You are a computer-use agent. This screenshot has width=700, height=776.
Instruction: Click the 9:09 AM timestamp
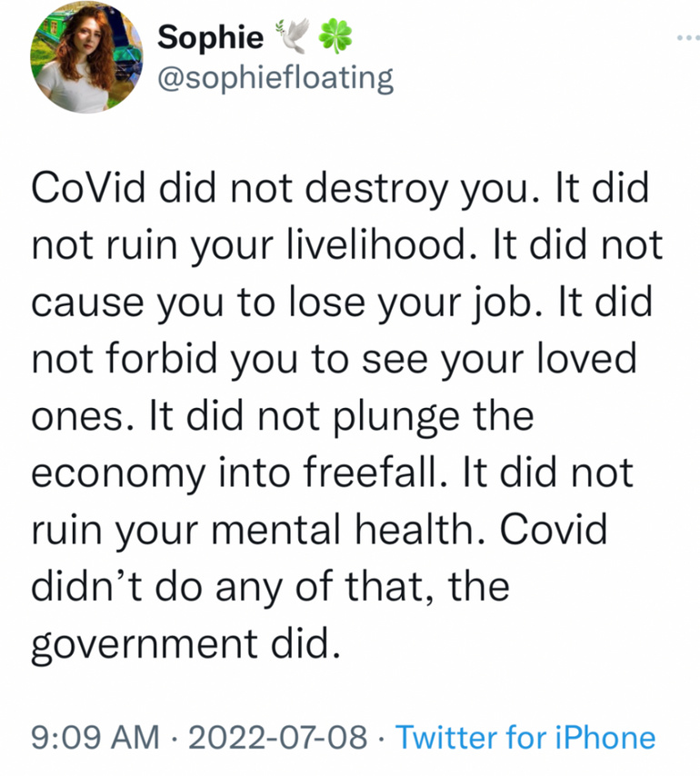[x=95, y=737]
